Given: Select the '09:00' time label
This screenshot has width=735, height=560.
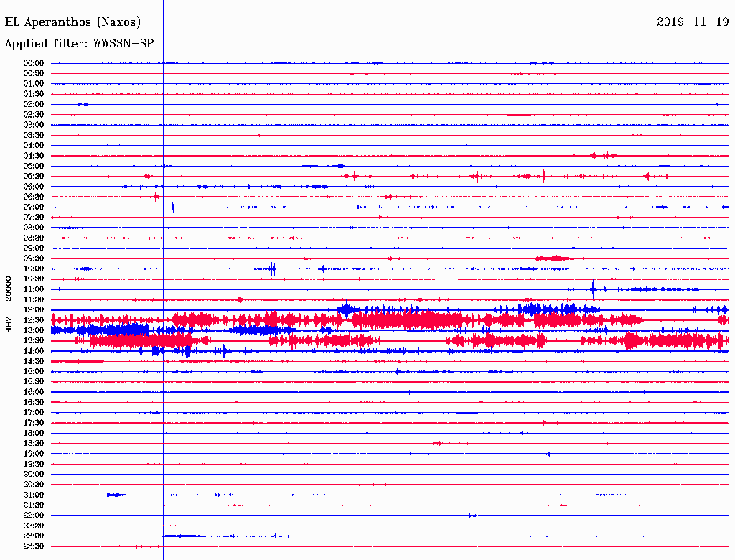Looking at the screenshot, I should [x=34, y=248].
